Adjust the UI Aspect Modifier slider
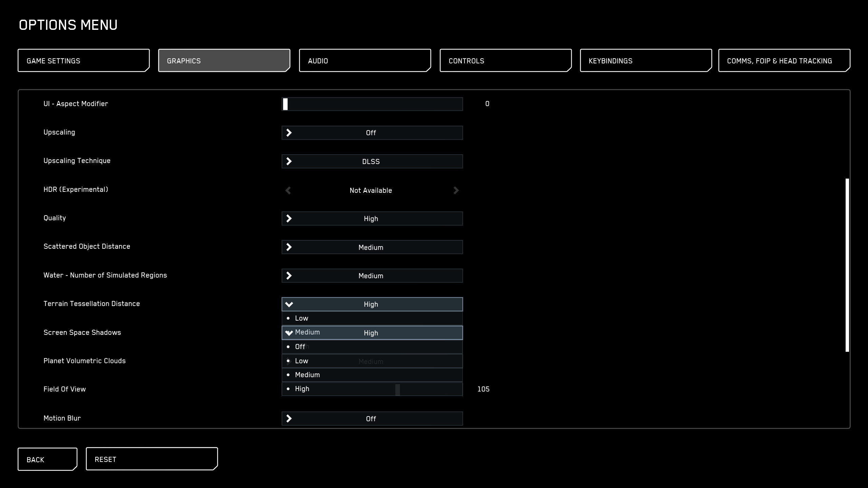Image resolution: width=868 pixels, height=488 pixels. 286,104
